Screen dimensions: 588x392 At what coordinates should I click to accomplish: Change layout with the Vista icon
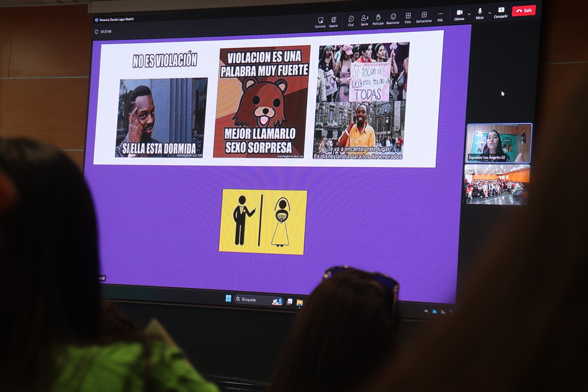[408, 18]
